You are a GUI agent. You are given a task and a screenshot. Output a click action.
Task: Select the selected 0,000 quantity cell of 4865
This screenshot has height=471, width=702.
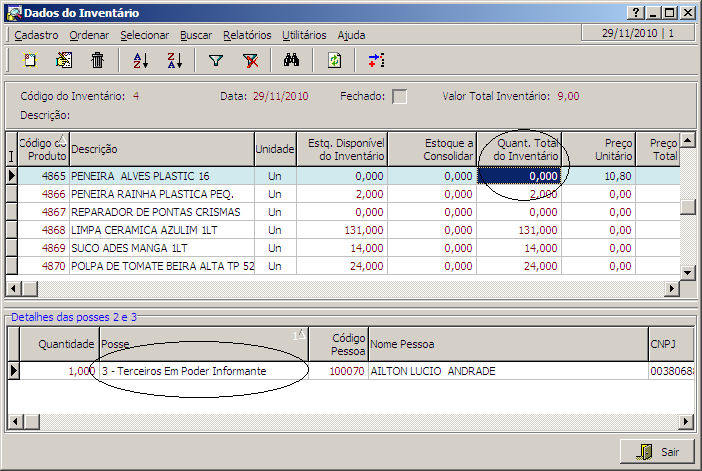[x=519, y=176]
